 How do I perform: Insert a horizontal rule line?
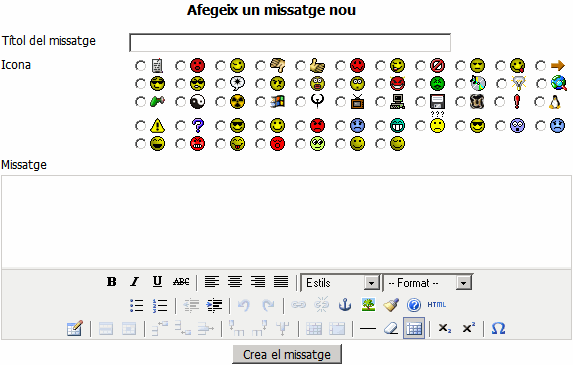tap(368, 328)
